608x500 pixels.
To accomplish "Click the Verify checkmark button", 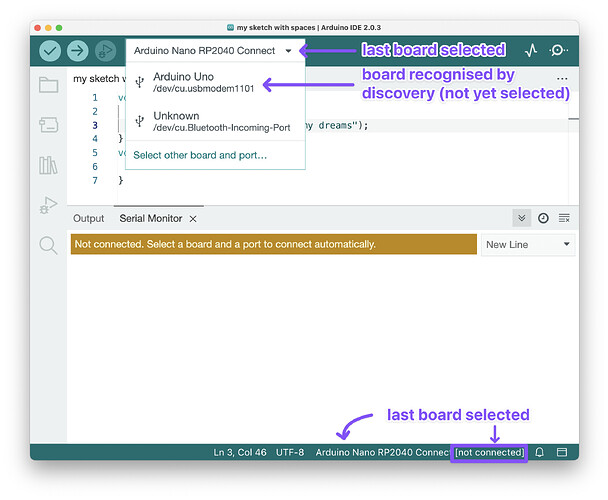I will (50, 51).
